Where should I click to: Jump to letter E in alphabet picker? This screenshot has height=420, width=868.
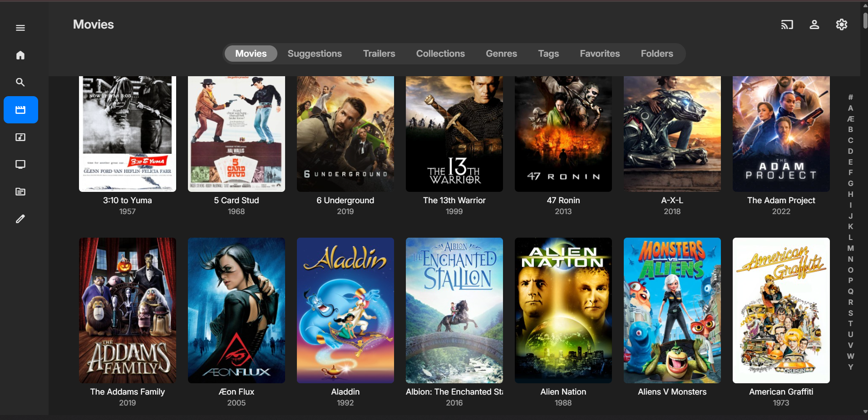coord(851,162)
